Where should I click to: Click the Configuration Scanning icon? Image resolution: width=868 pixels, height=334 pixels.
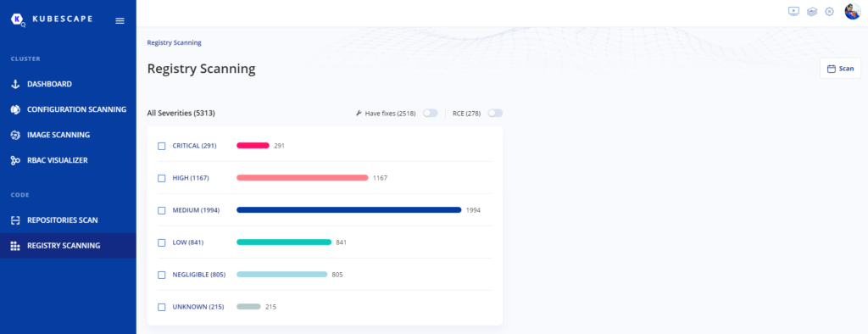coord(15,109)
